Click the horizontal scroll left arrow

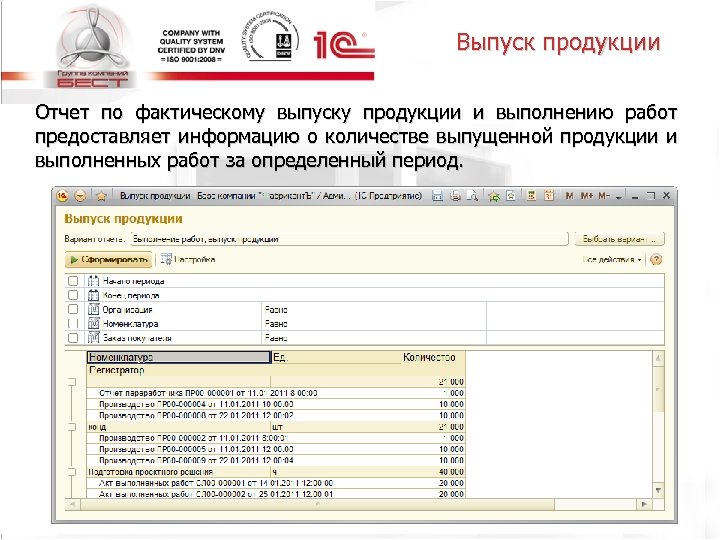tap(72, 504)
